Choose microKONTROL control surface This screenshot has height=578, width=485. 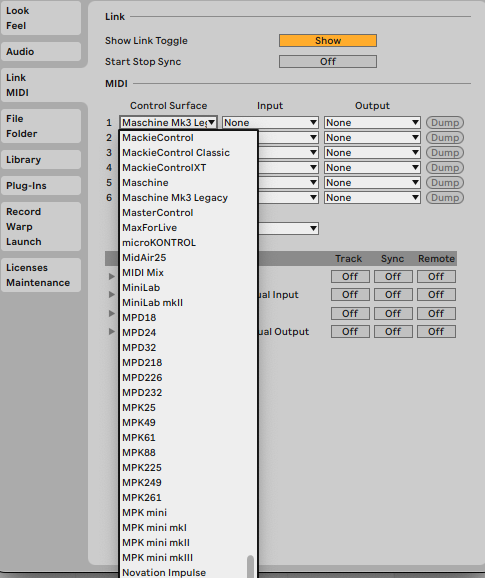coord(188,243)
